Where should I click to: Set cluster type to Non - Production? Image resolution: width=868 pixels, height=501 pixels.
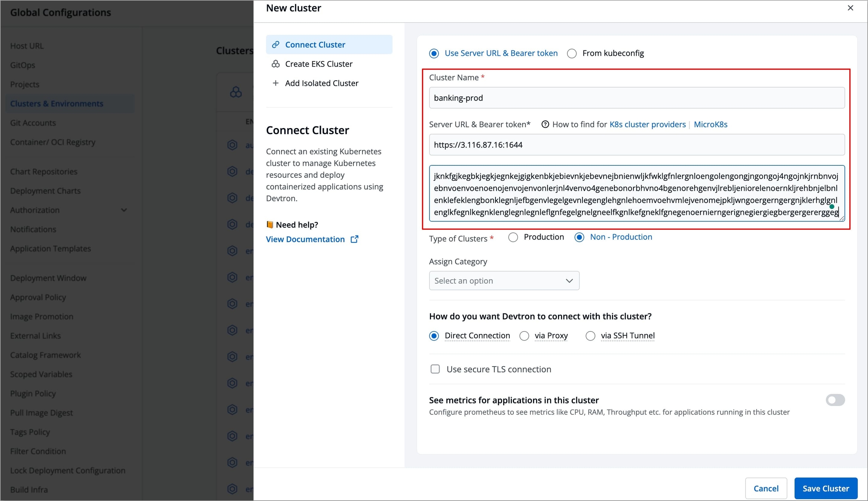pyautogui.click(x=613, y=237)
